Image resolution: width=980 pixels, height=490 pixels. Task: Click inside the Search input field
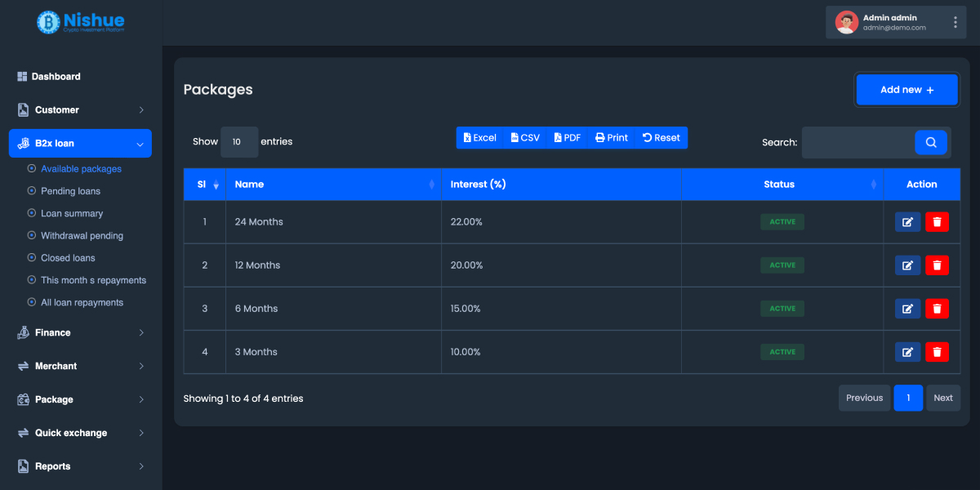pyautogui.click(x=857, y=142)
